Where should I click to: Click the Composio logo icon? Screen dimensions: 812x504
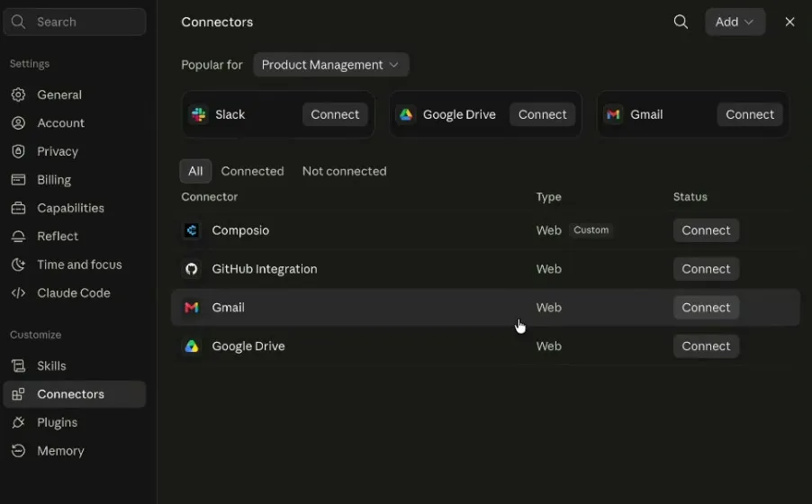pos(192,230)
